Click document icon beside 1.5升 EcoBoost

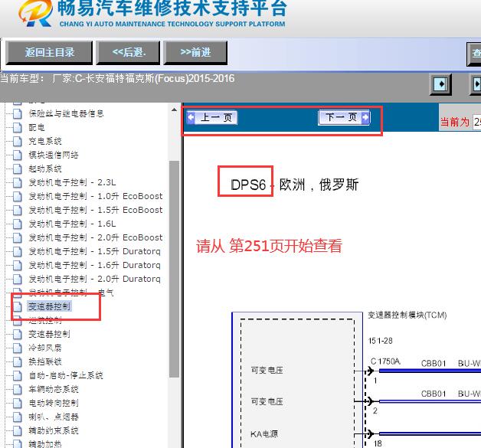18,210
